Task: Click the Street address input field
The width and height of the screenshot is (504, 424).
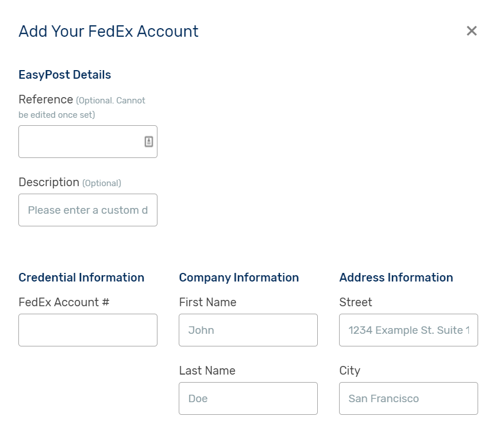Action: tap(409, 330)
